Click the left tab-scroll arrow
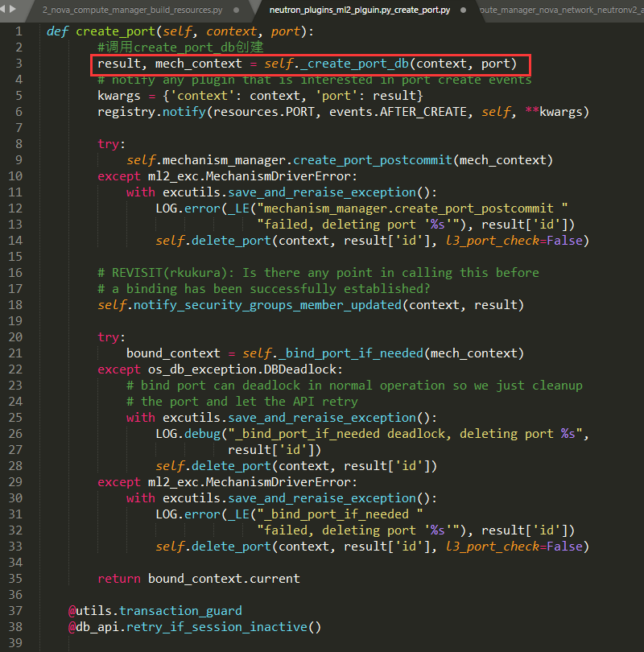The image size is (644, 652). 2,8
